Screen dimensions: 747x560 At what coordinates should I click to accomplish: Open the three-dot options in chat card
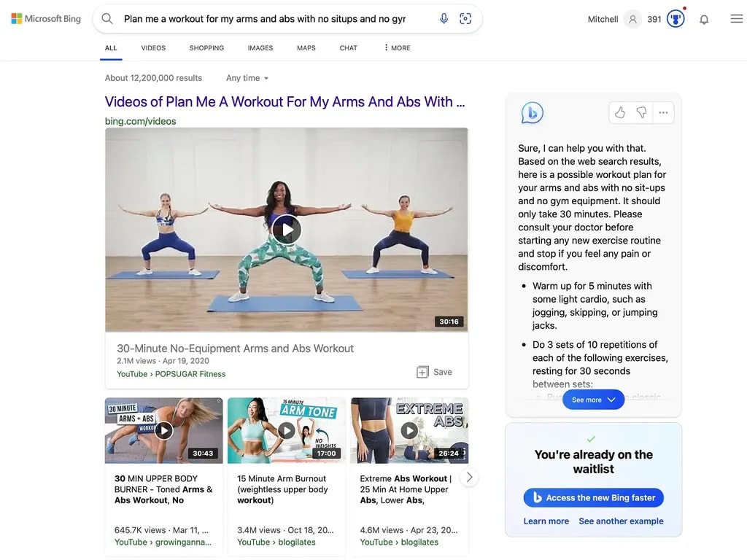click(663, 112)
